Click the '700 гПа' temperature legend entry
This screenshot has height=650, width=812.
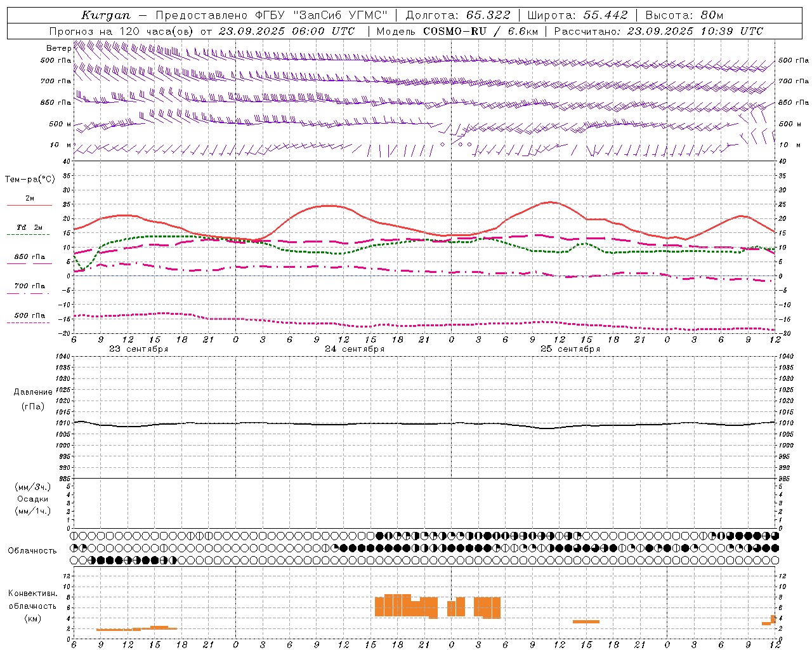[x=30, y=286]
